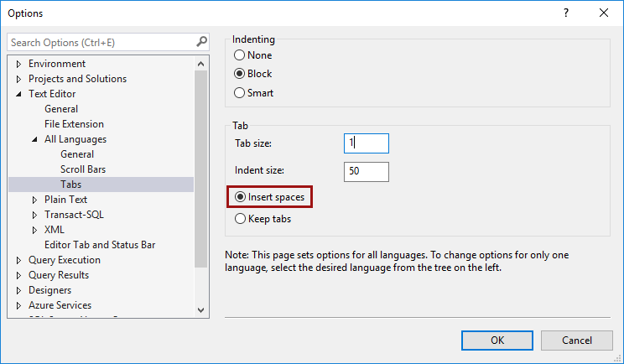Select the Block indenting radio button
Viewport: 624px width, 364px height.
[241, 74]
